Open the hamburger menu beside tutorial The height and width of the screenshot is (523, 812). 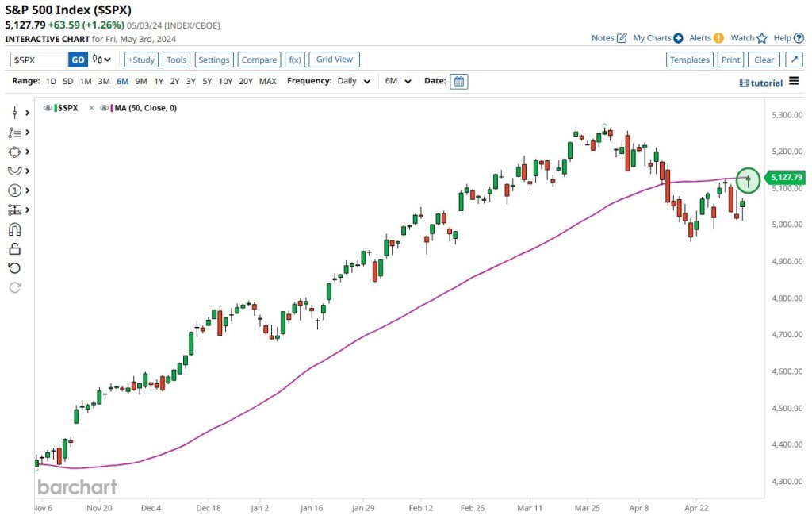click(793, 83)
